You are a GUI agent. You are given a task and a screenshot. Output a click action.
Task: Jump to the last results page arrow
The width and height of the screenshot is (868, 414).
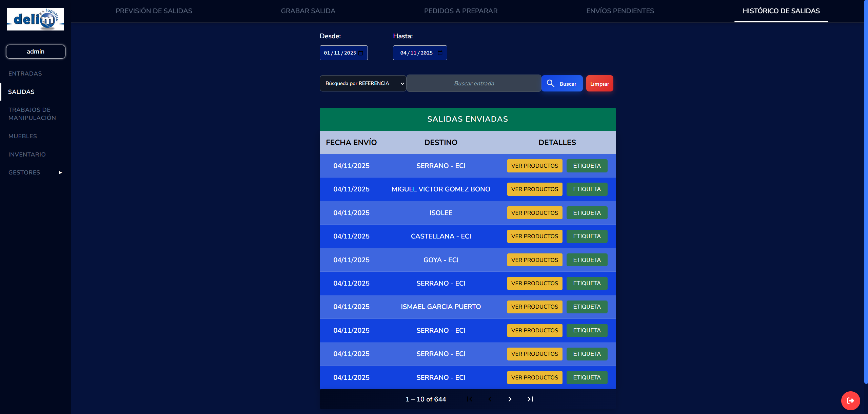530,399
